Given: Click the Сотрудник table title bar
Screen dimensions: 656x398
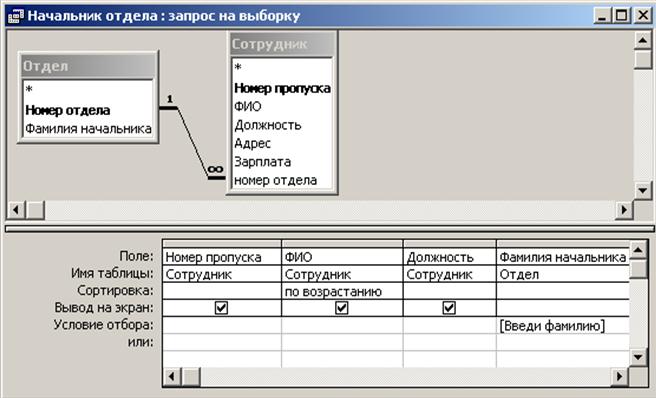Looking at the screenshot, I should coord(282,44).
